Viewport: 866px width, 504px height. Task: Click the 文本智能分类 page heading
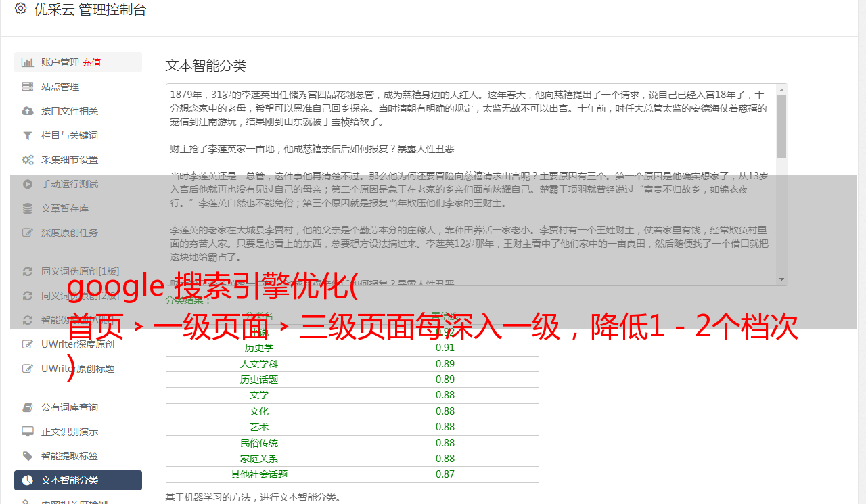click(x=206, y=66)
